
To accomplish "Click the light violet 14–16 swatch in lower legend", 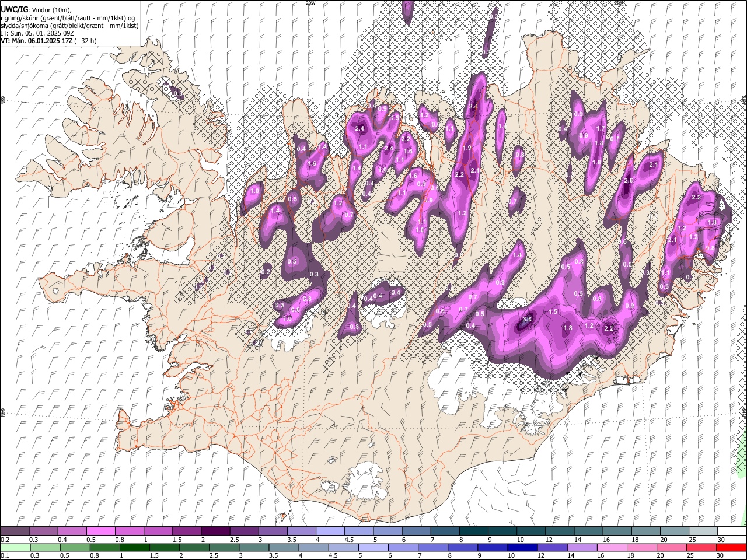I will tap(582, 548).
